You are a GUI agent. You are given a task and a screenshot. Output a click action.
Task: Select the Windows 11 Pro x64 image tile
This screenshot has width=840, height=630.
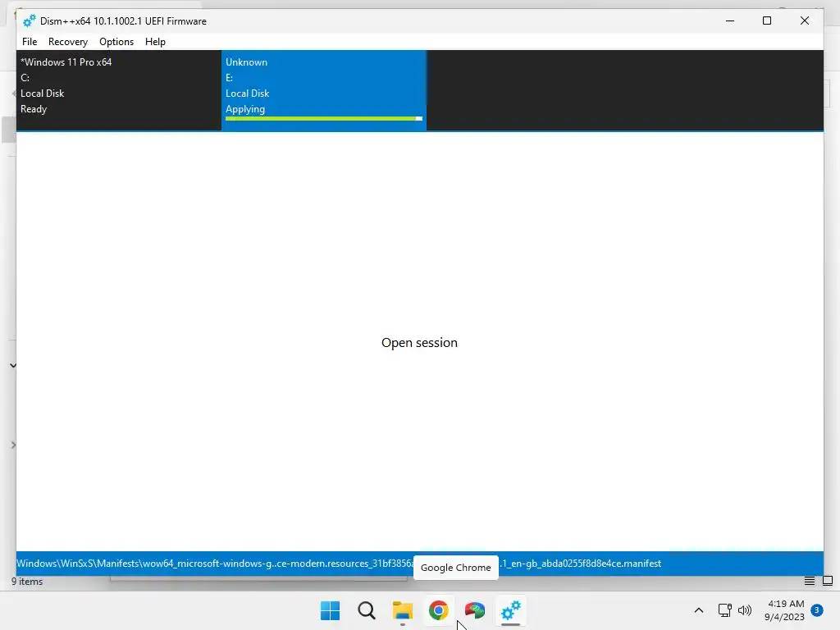(x=119, y=90)
